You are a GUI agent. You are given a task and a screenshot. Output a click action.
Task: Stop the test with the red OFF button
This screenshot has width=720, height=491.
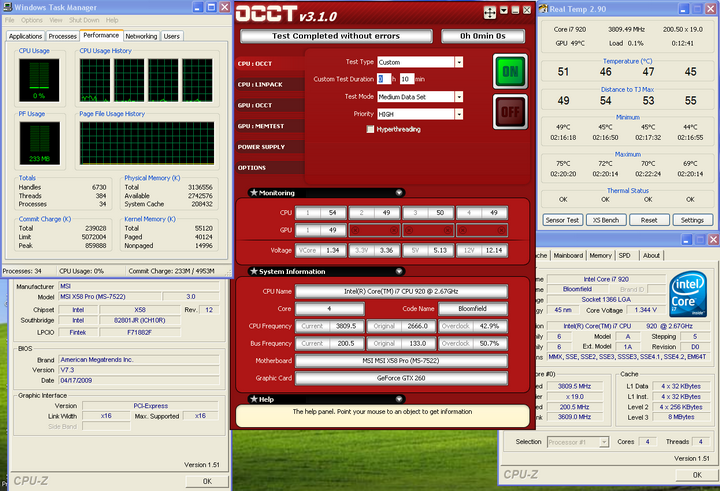tap(510, 112)
